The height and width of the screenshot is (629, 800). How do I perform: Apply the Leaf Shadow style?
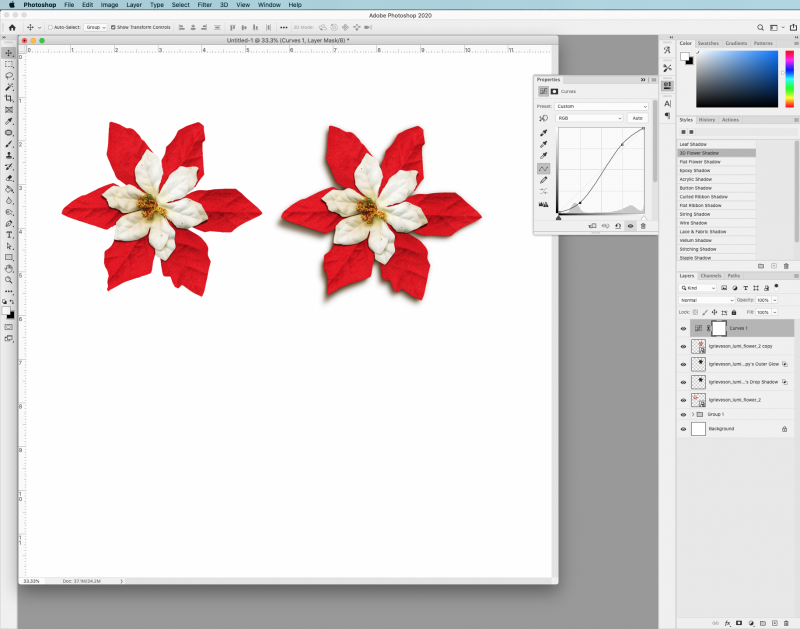click(x=716, y=144)
